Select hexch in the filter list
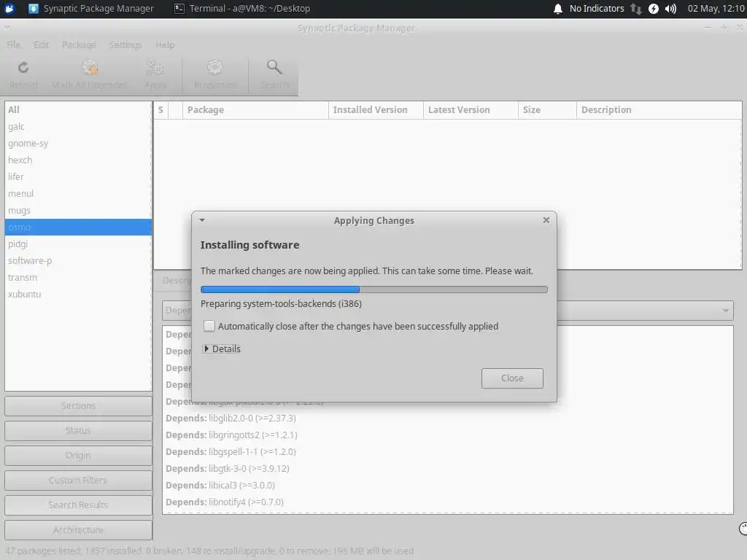The width and height of the screenshot is (747, 560). click(78, 160)
